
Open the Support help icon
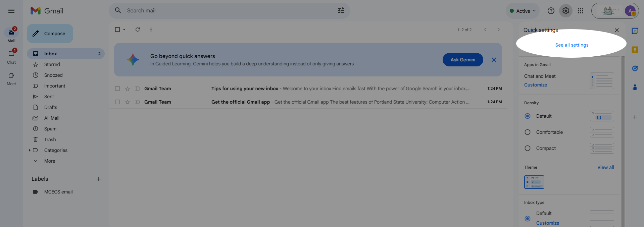(551, 11)
